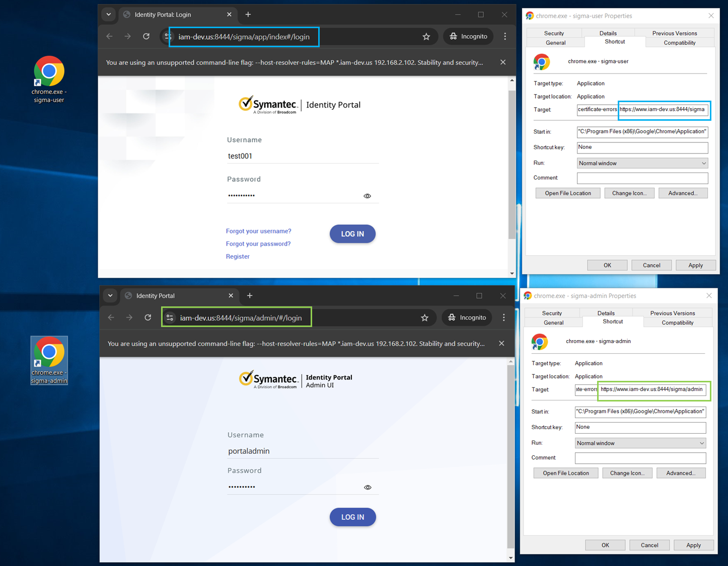Click scrollbar of the user login page
Viewport: 728px width, 566px height.
[512, 161]
